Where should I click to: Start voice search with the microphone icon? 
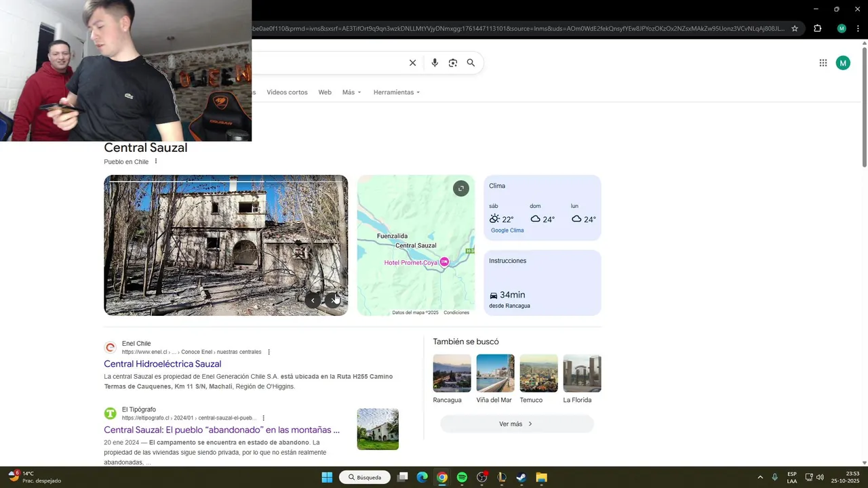pos(435,63)
